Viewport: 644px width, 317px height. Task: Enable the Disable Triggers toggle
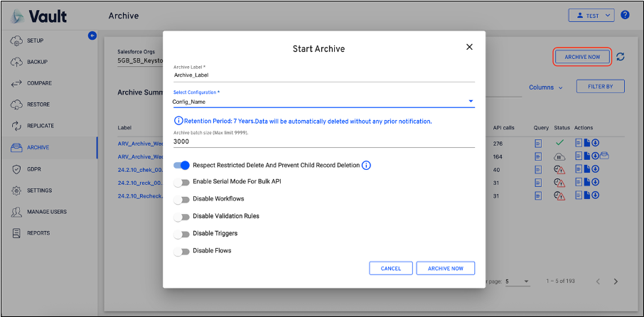click(x=182, y=234)
